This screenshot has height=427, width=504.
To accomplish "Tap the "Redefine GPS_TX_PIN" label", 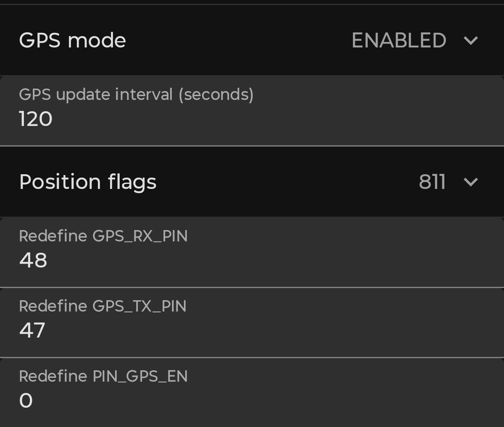I will pos(102,306).
